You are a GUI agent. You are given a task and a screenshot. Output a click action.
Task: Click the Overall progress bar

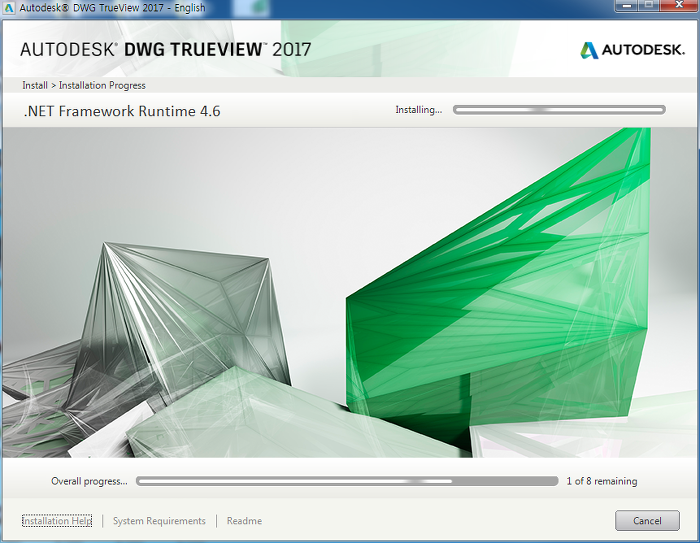(347, 481)
